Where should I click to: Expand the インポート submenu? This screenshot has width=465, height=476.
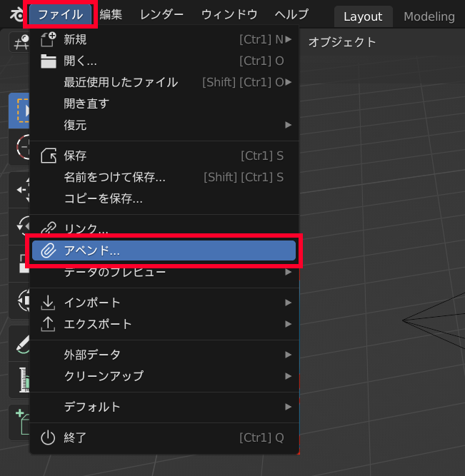pyautogui.click(x=164, y=303)
